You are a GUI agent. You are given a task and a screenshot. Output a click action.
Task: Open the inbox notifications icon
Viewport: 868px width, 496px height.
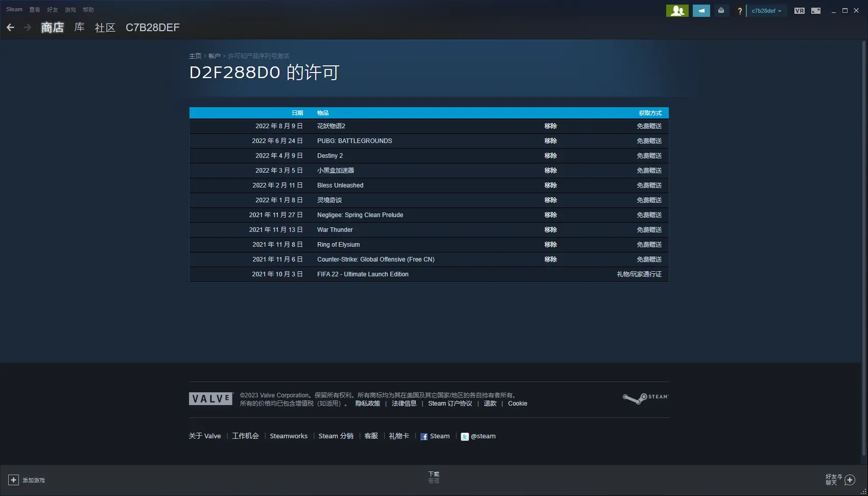click(721, 11)
